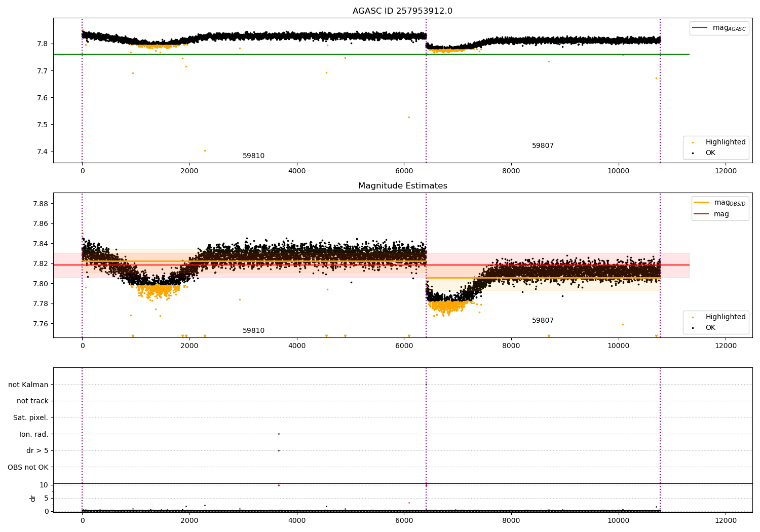
Task: Click the red mag legend line swatch
Action: (x=702, y=214)
